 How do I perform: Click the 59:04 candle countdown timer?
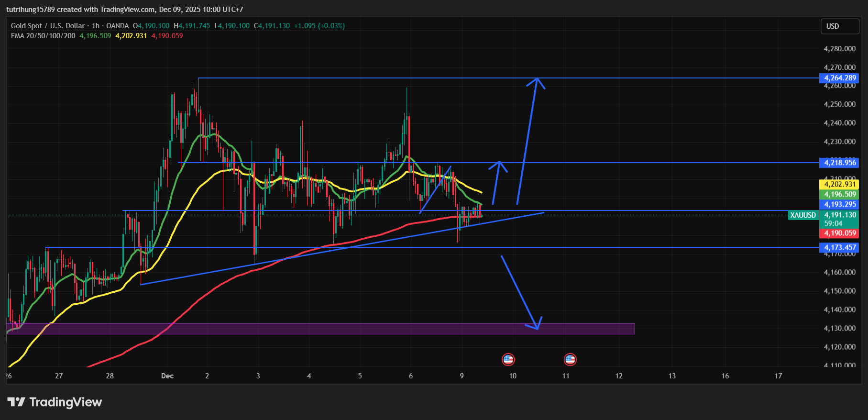coord(833,223)
